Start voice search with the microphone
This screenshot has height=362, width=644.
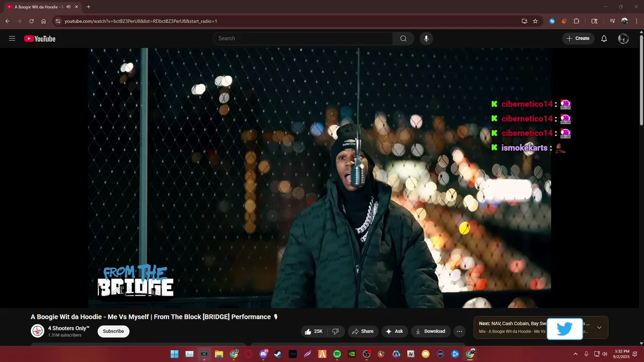pyautogui.click(x=426, y=39)
